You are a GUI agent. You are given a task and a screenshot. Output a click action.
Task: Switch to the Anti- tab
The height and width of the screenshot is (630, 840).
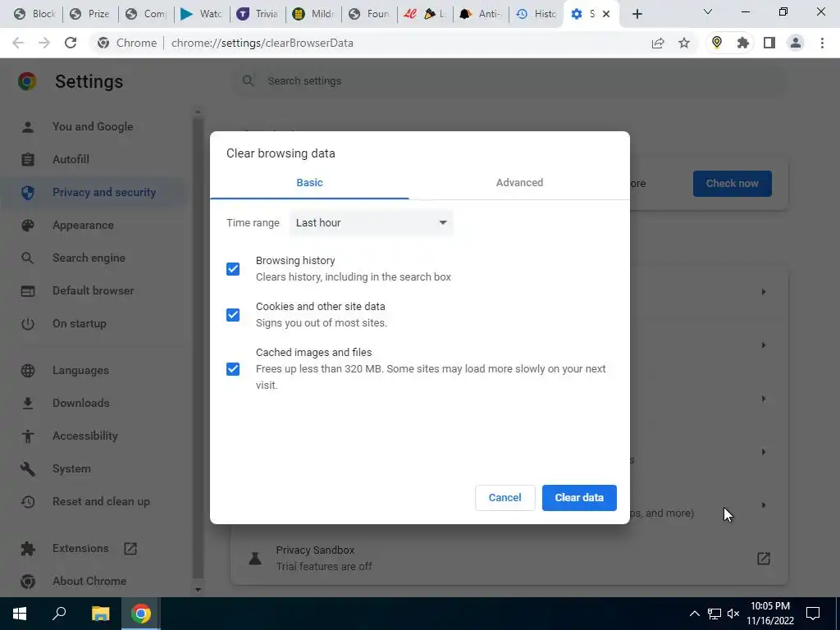481,14
